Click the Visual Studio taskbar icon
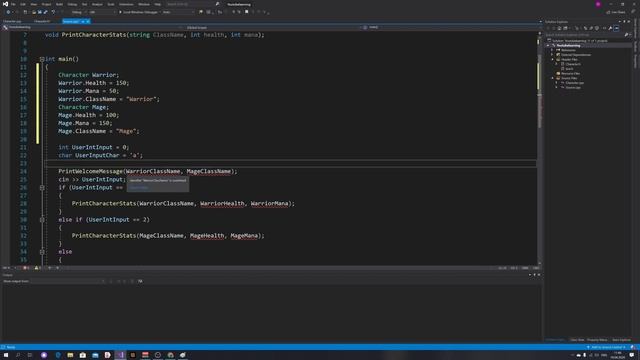The image size is (640, 360). 120,356
